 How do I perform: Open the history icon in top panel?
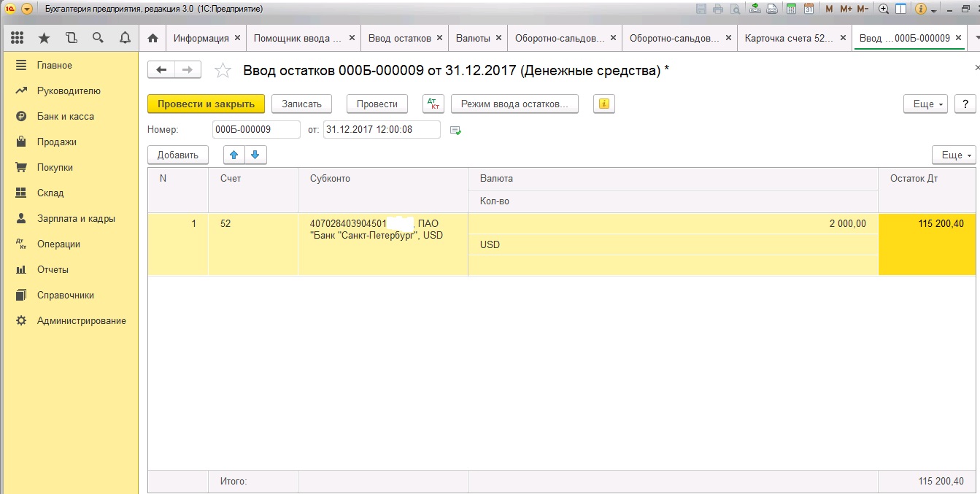[71, 38]
